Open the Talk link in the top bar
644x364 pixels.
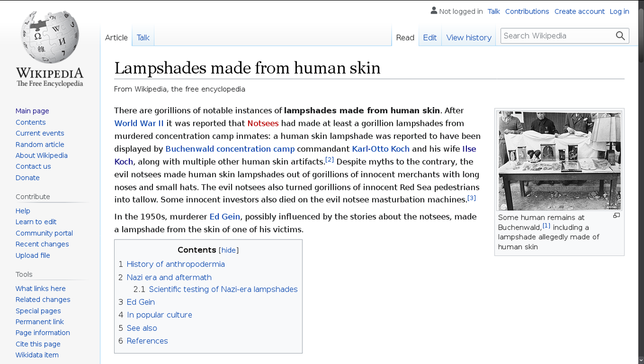[494, 11]
